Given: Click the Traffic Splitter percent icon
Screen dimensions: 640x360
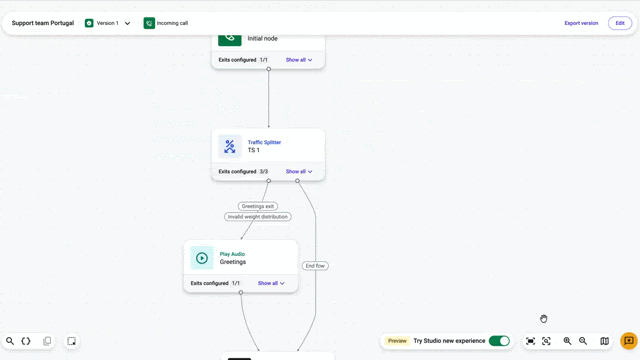Looking at the screenshot, I should click(x=230, y=146).
